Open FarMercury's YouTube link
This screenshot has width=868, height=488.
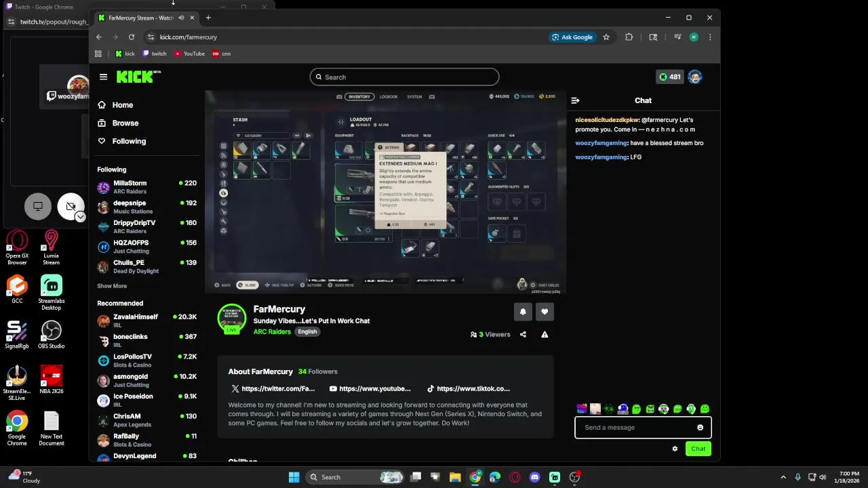(370, 389)
